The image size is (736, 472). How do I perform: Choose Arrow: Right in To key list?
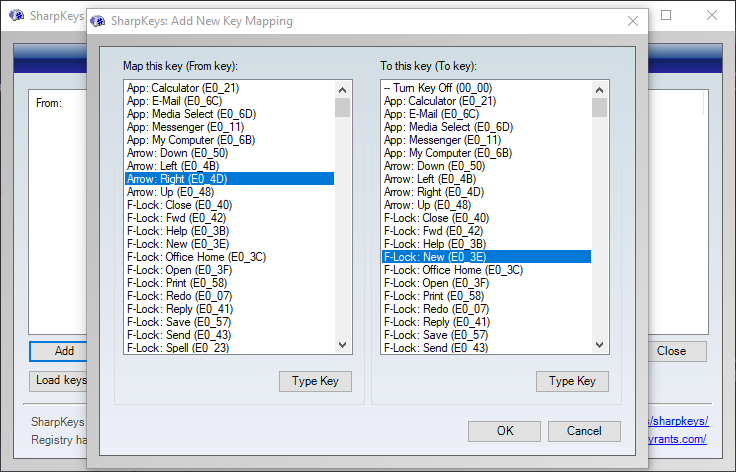pos(487,192)
